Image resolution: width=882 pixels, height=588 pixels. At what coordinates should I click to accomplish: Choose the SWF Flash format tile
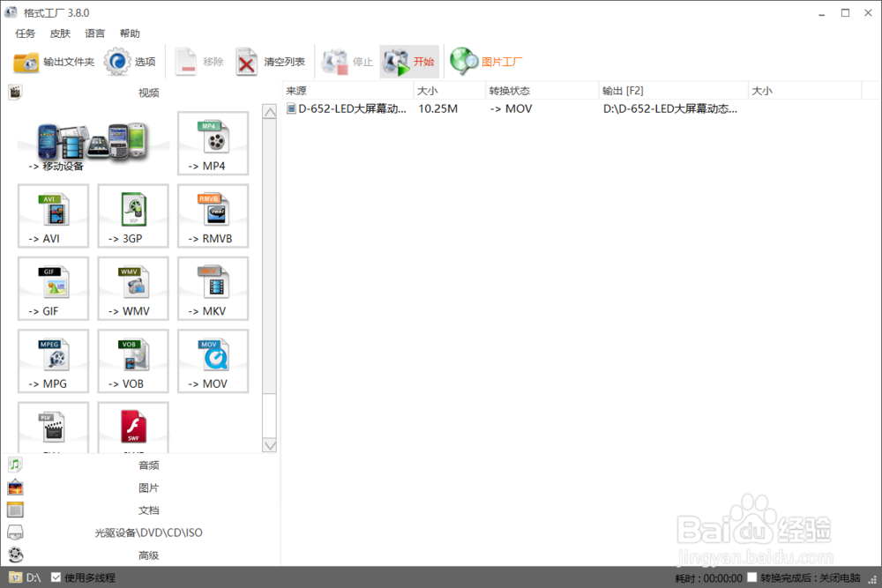133,428
